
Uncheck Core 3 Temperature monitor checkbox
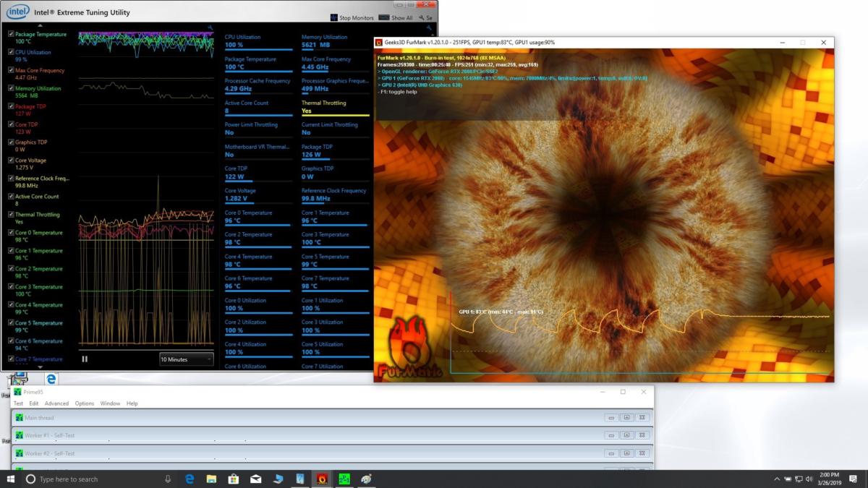(11, 287)
